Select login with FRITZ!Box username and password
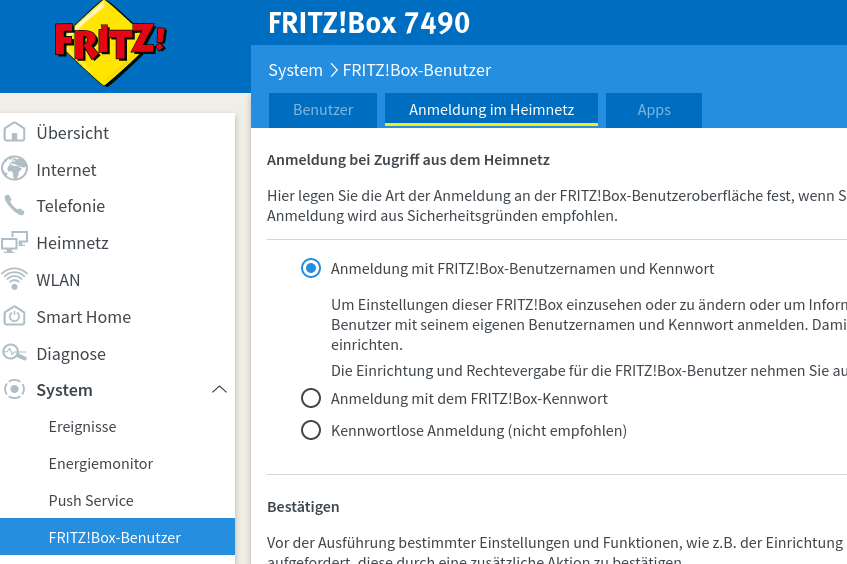This screenshot has height=564, width=847. point(311,268)
